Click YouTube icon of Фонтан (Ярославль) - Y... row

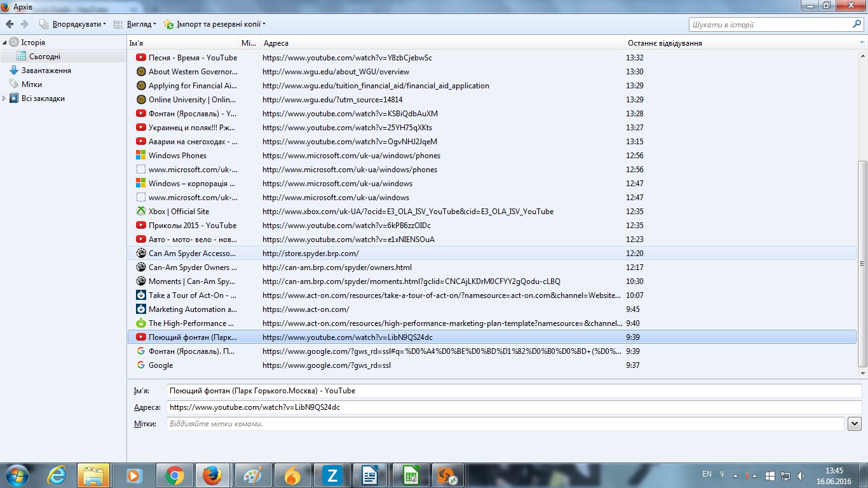[x=141, y=114]
